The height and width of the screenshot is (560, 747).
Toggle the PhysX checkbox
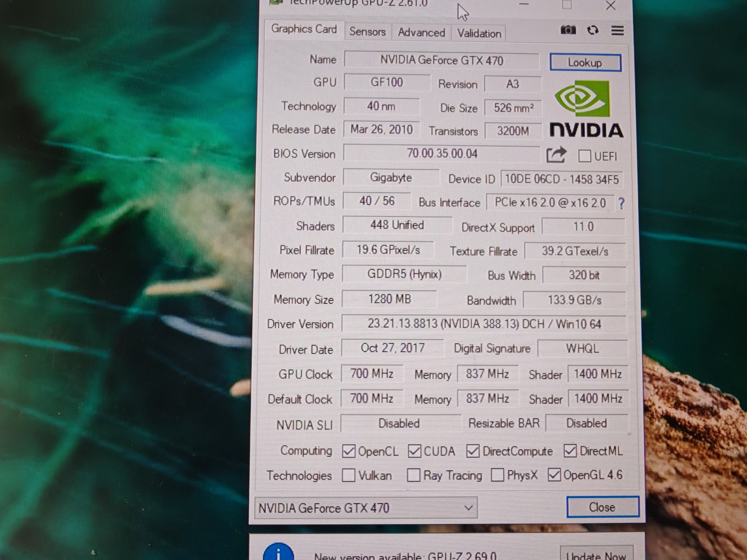pyautogui.click(x=497, y=475)
